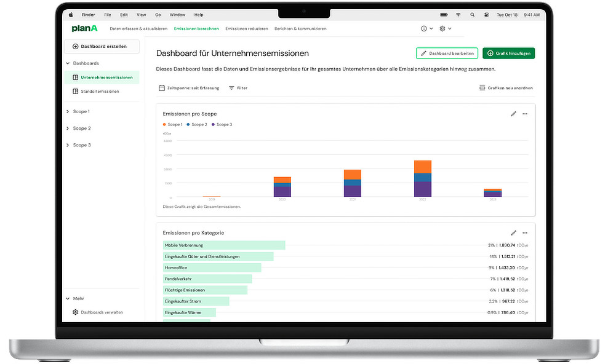This screenshot has height=364, width=608.
Task: Open three-dot menu on Emissionen pro Kategorie
Action: (525, 233)
